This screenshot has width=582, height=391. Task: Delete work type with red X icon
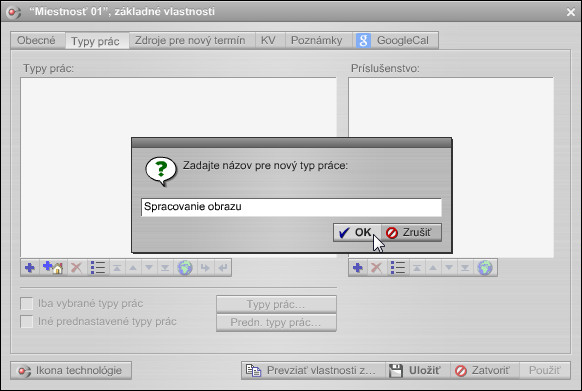(x=76, y=267)
